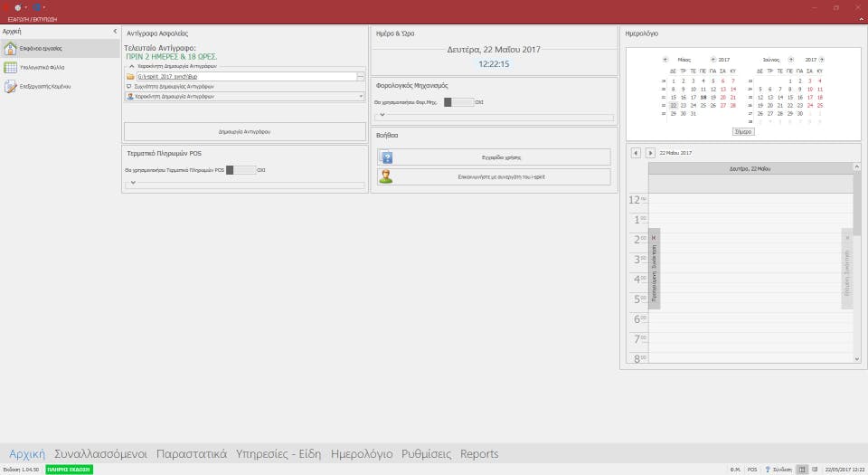Click the quick access app icon in title bar
The image size is (868, 475).
point(18,8)
